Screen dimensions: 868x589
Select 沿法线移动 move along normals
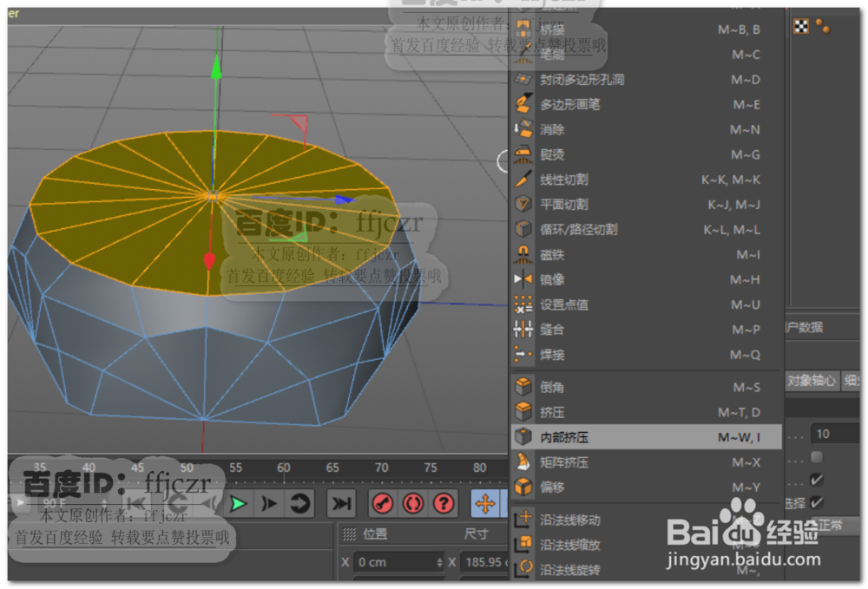click(646, 520)
